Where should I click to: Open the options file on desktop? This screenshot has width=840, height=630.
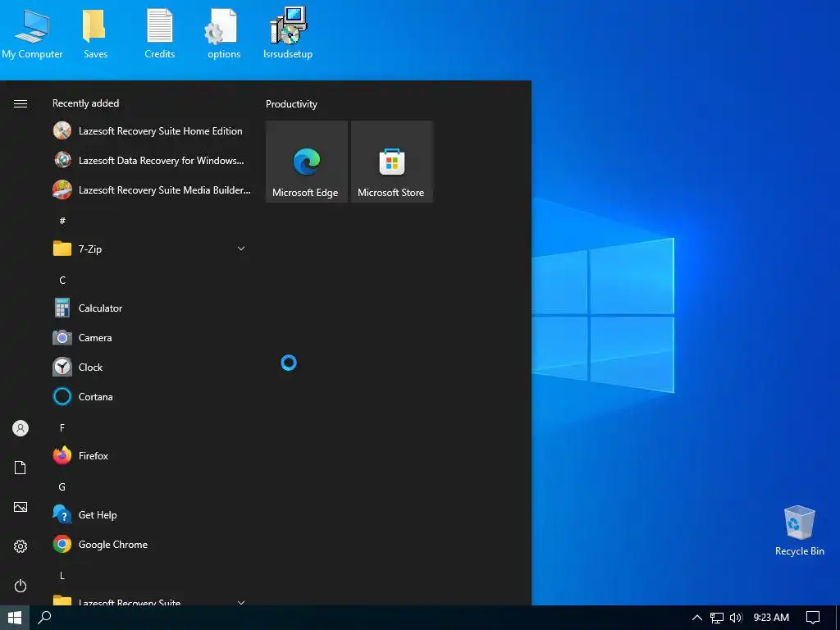click(x=223, y=33)
